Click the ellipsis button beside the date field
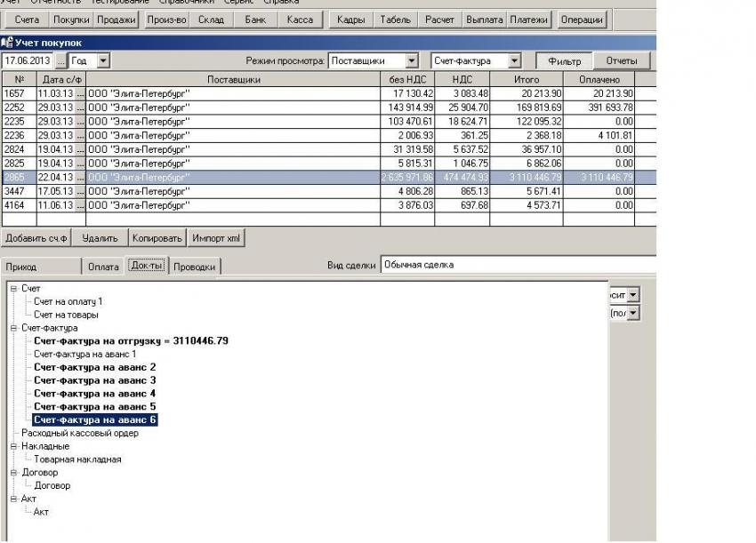This screenshot has width=756, height=543. click(x=60, y=61)
